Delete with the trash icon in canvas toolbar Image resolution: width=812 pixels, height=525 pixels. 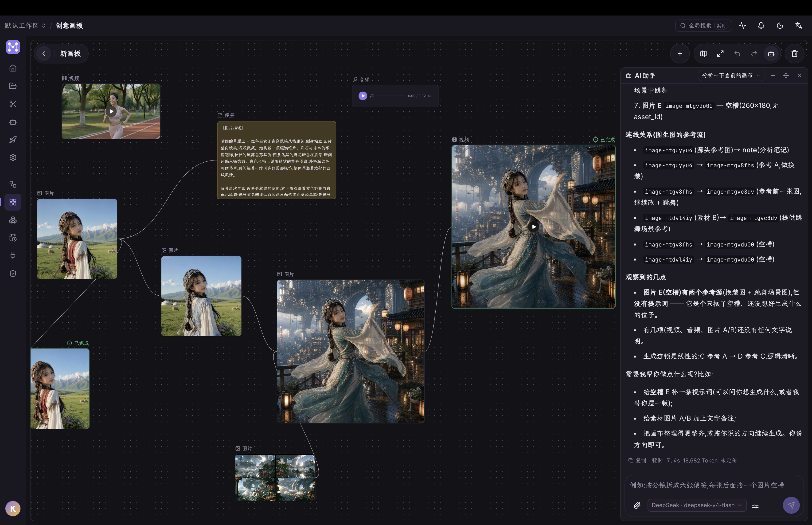795,54
